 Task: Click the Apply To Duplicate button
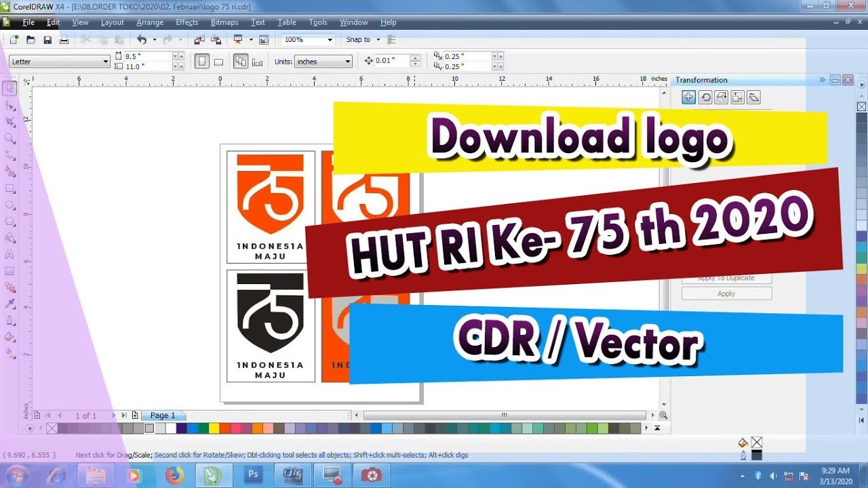tap(726, 278)
